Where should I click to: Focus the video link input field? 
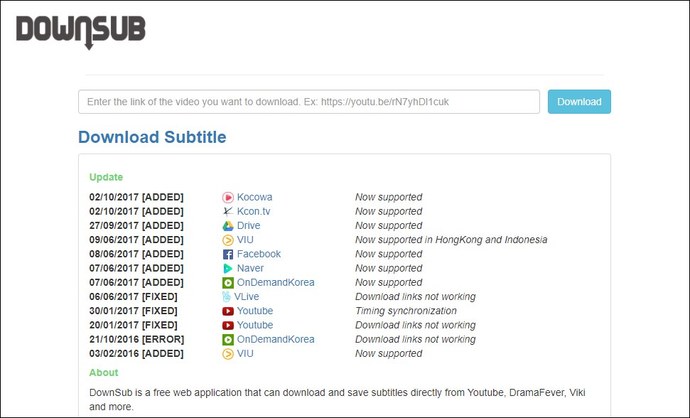(x=309, y=102)
